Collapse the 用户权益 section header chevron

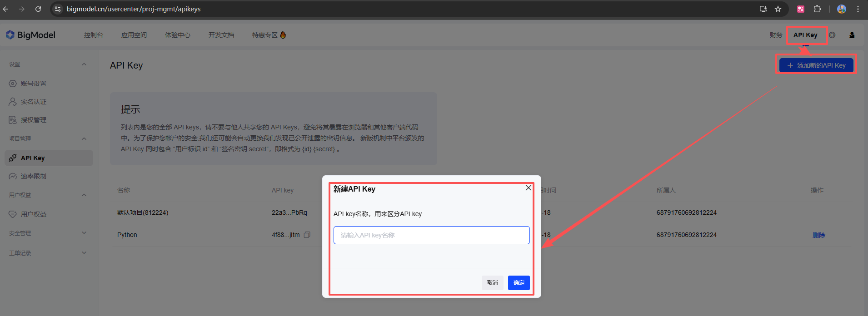pos(84,195)
